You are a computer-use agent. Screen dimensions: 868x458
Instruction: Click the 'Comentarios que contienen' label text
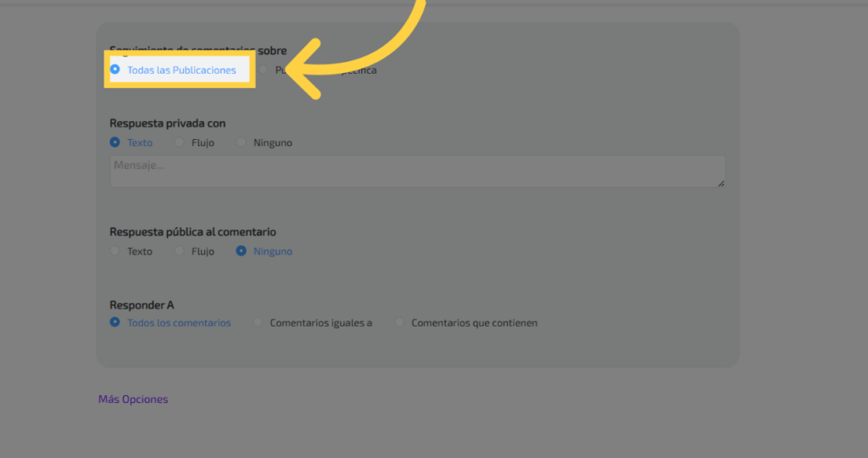(474, 323)
